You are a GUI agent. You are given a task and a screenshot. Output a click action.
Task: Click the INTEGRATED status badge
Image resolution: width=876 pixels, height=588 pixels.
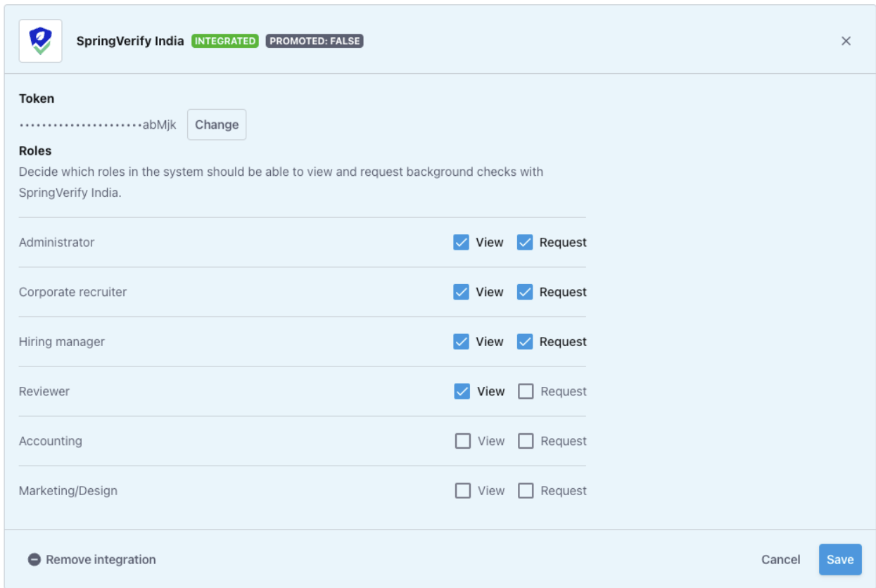click(x=225, y=41)
